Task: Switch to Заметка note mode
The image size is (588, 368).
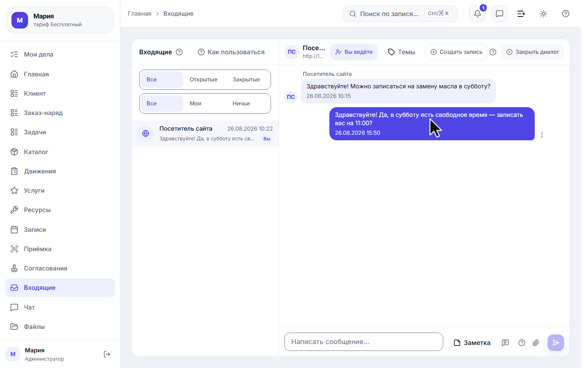Action: (472, 343)
